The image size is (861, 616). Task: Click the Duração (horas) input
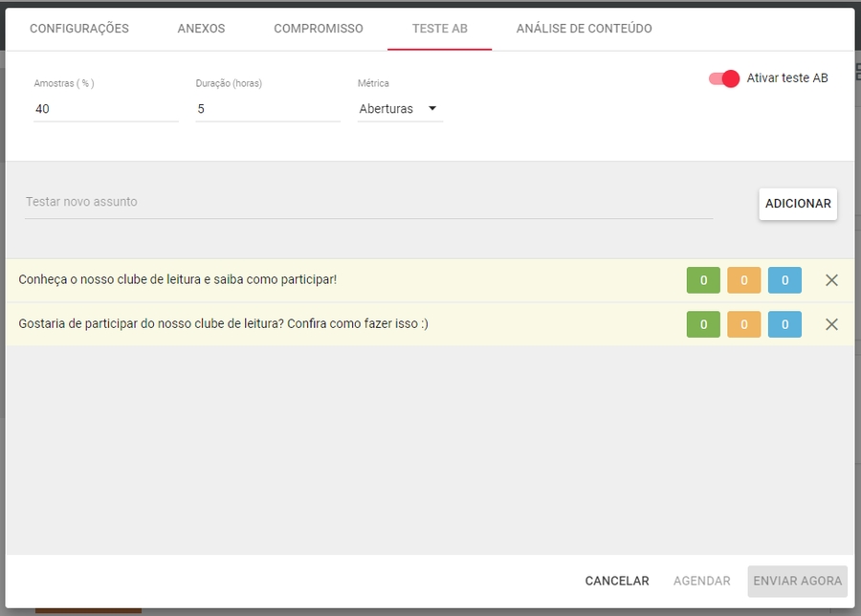point(267,109)
